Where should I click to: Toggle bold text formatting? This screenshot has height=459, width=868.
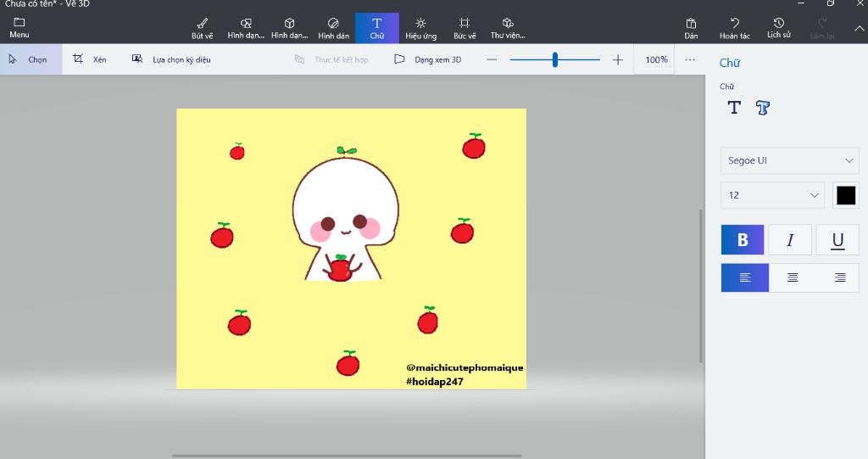743,240
